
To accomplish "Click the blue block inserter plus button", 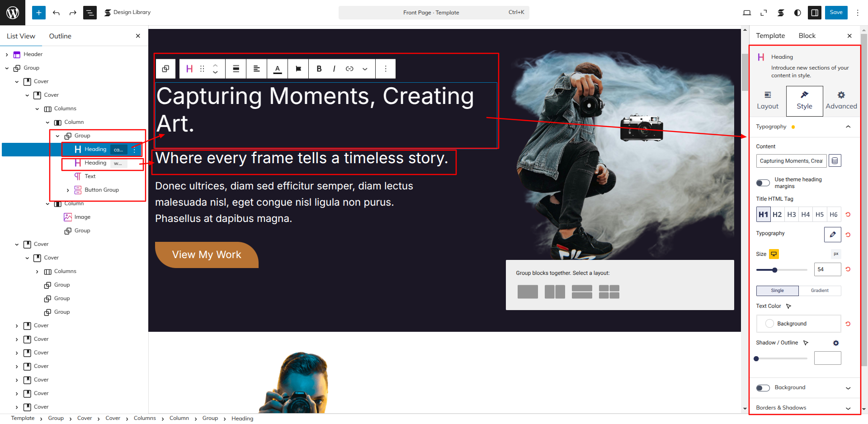I will click(x=39, y=13).
